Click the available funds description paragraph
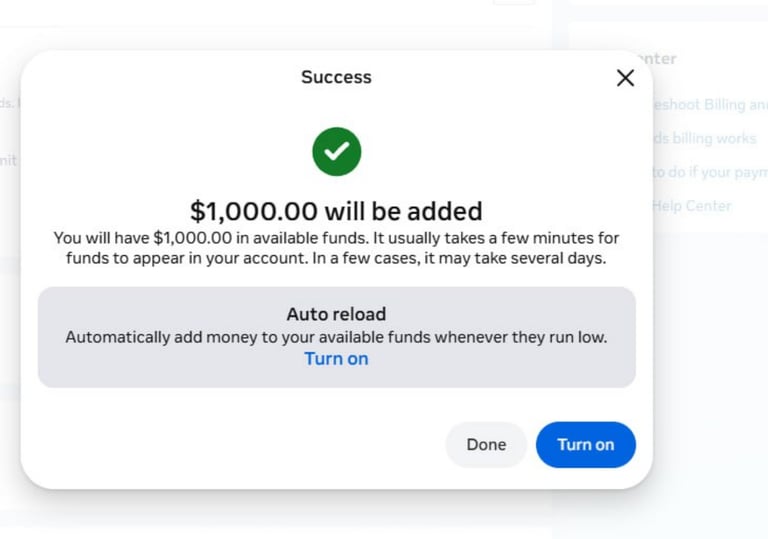The image size is (768, 539). coord(336,248)
